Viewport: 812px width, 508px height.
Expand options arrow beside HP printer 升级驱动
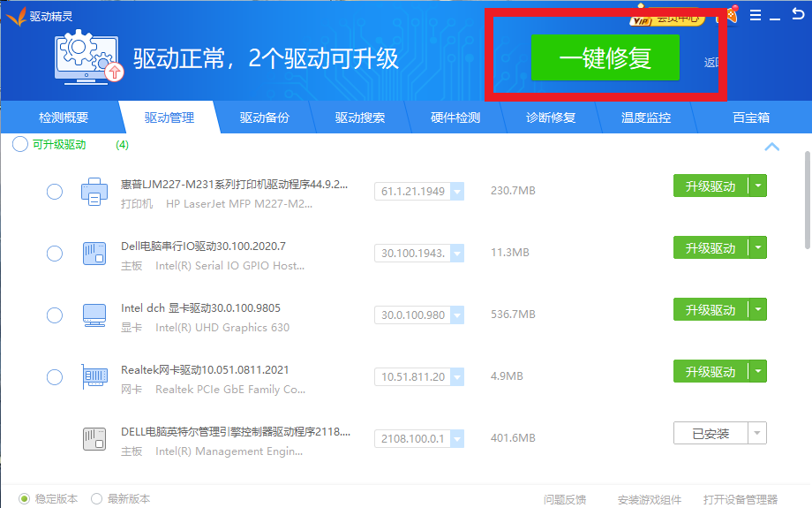(757, 186)
